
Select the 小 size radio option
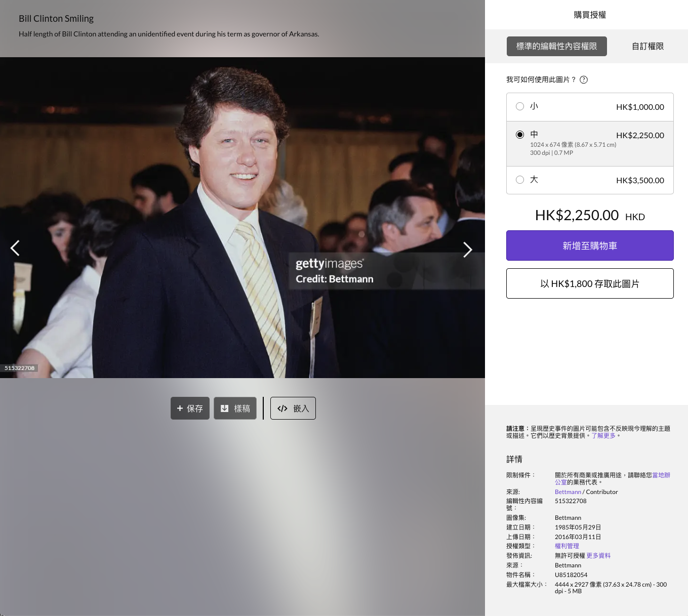click(520, 106)
